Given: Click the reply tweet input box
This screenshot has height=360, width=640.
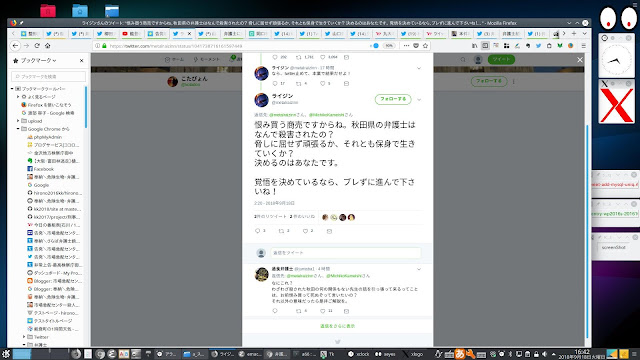Looking at the screenshot, I should tap(345, 253).
